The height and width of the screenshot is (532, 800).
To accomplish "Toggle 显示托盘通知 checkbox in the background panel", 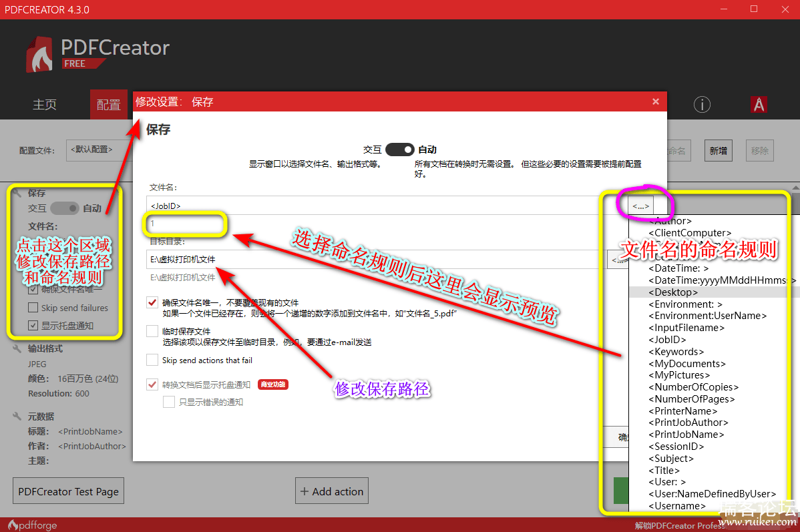I will click(x=33, y=326).
